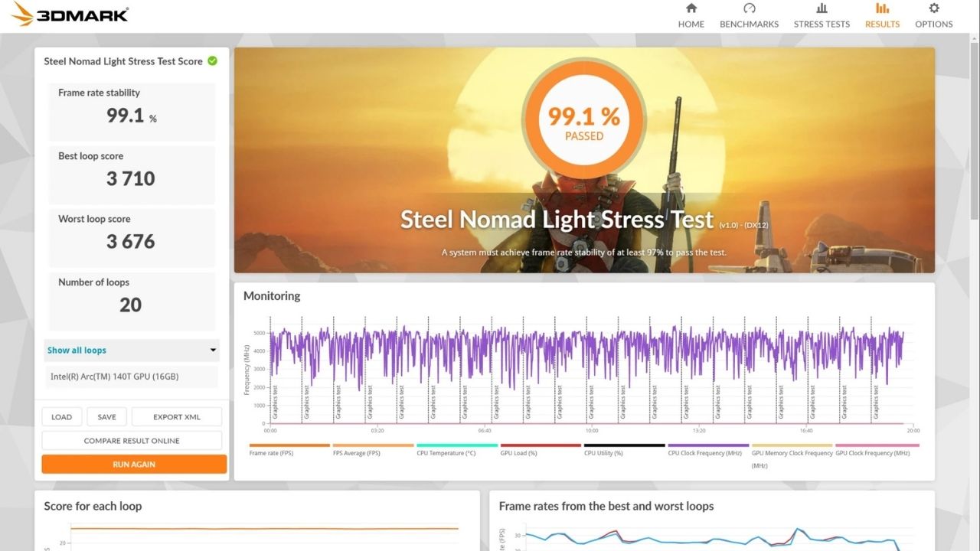Go to Stress Tests chart icon
Screen dimensions: 980x551
[822, 8]
